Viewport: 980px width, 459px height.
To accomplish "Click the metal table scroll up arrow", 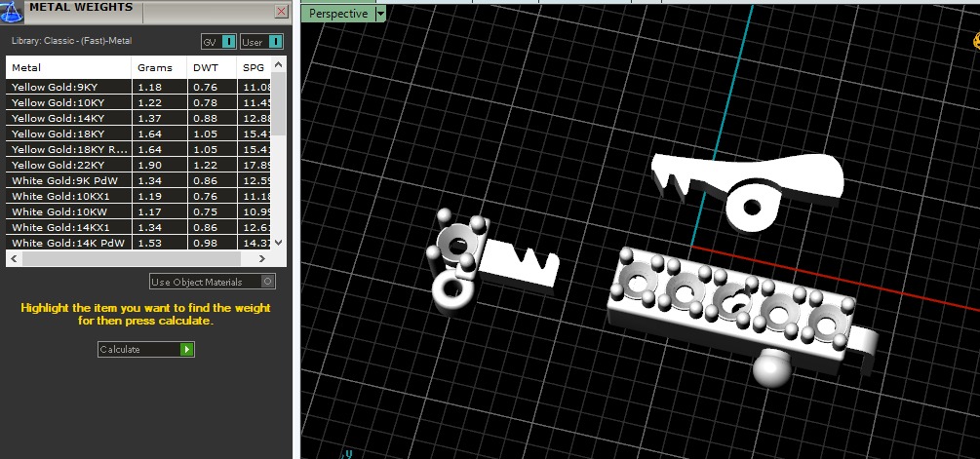I will click(280, 63).
